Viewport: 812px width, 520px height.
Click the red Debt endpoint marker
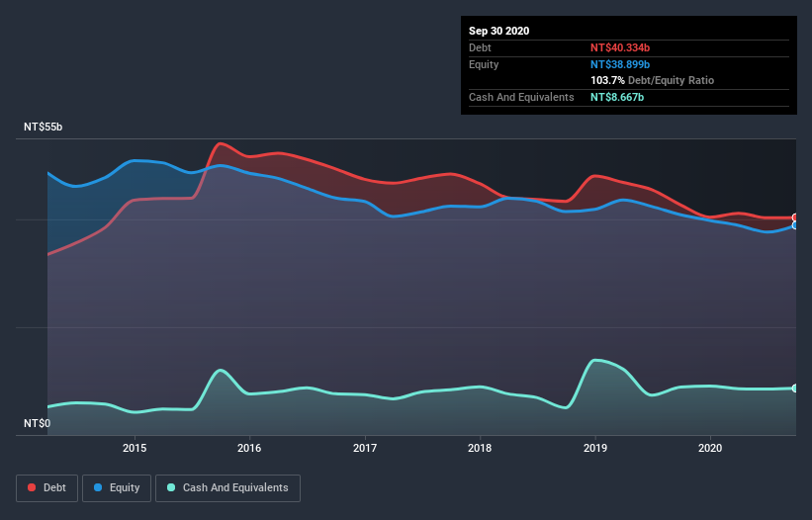[x=795, y=217]
